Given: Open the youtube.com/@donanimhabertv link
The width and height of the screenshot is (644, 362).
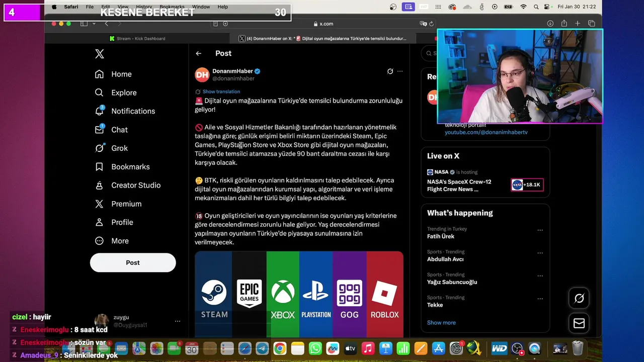Looking at the screenshot, I should click(x=486, y=132).
